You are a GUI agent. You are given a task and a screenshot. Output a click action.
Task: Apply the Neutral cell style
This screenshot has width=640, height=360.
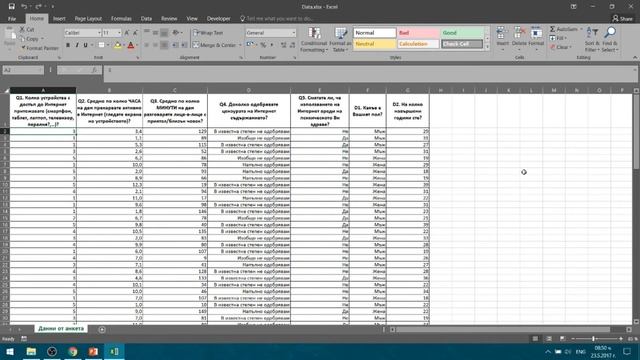click(x=375, y=44)
